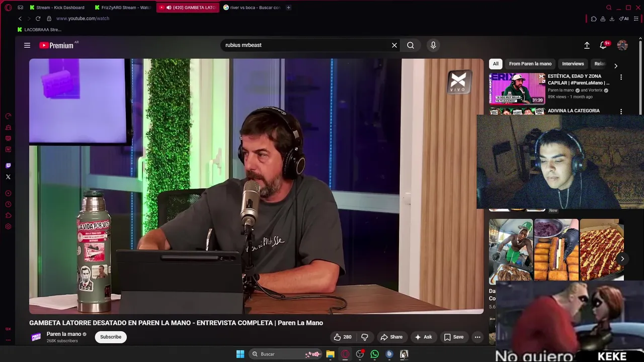Viewport: 644px width, 362px height.
Task: Open the settings gear in the browser sidebar
Action: [x=8, y=227]
